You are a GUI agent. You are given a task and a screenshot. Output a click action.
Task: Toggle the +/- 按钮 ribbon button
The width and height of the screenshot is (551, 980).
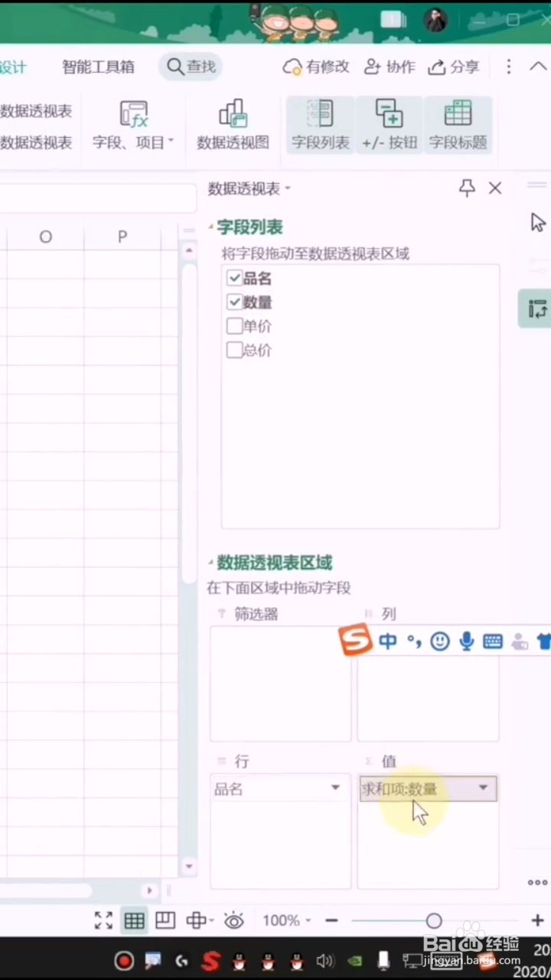390,125
